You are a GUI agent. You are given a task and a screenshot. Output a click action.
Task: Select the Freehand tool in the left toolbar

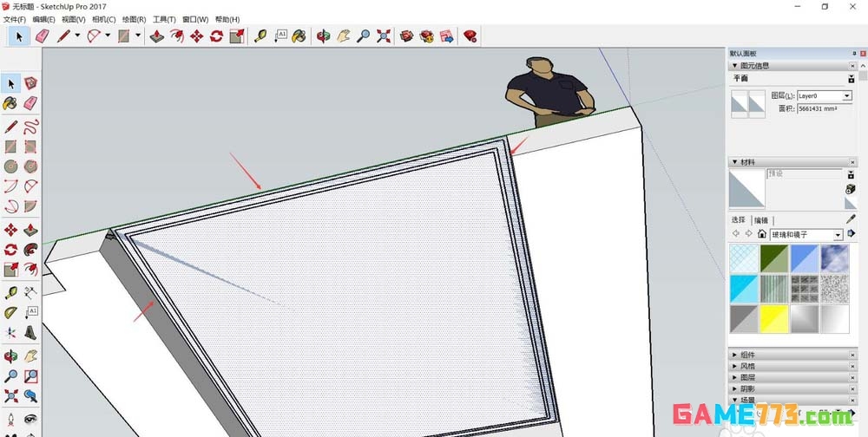click(31, 127)
